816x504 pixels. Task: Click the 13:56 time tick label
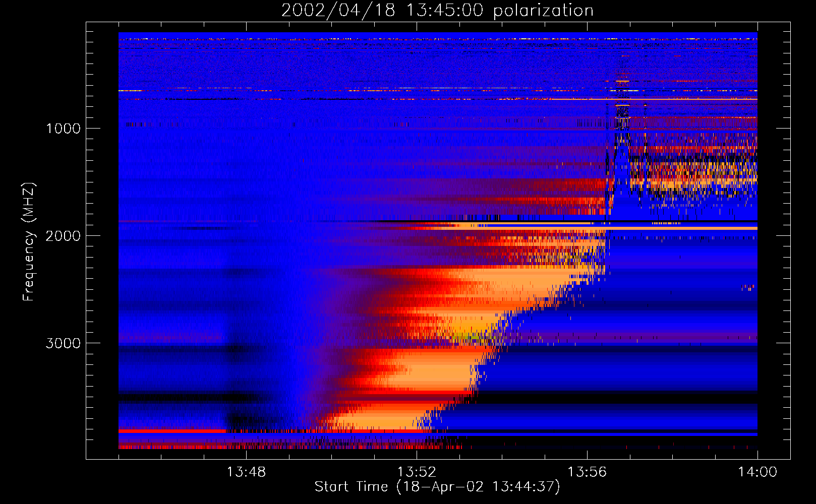click(587, 472)
